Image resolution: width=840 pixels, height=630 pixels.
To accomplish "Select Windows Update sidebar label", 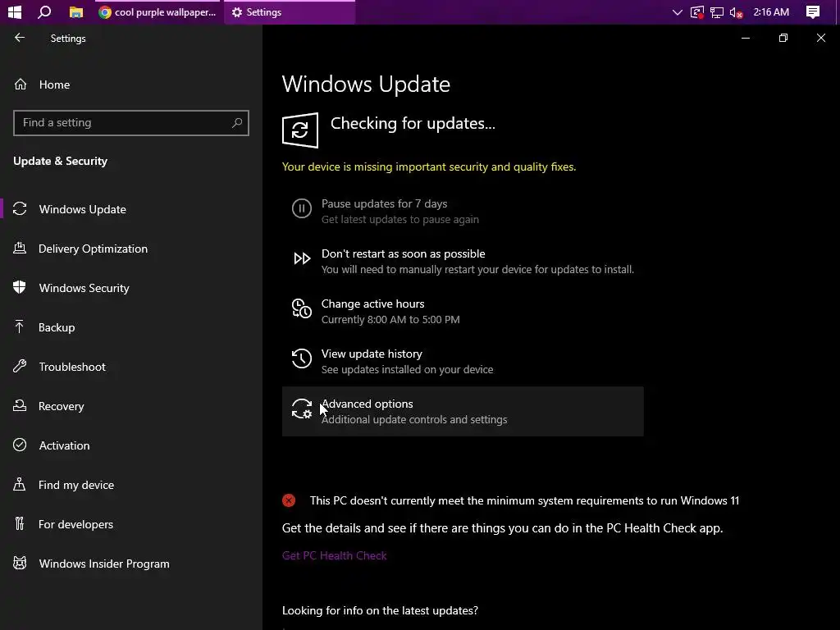I will (83, 209).
